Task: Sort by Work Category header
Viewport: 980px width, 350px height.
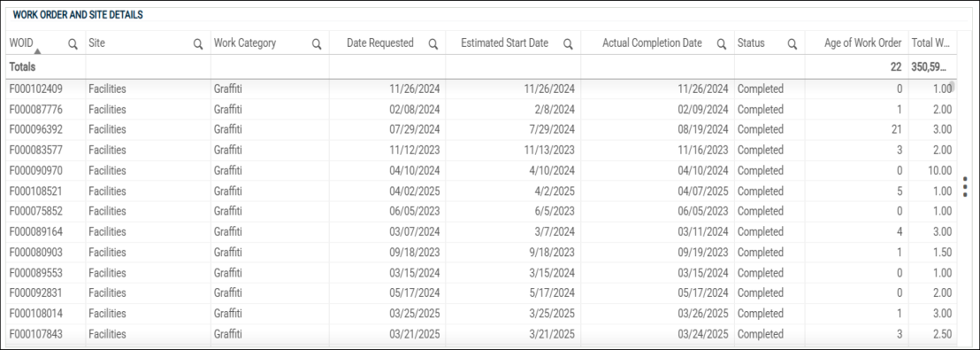Action: (x=245, y=43)
